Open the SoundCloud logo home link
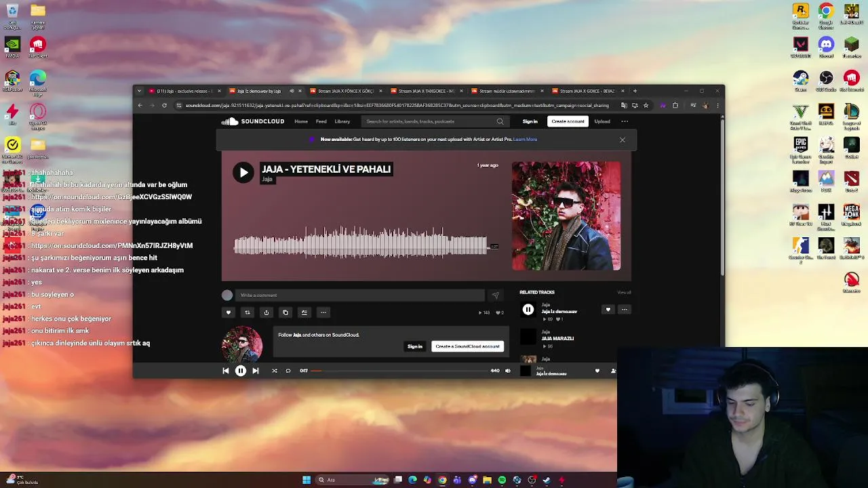868x488 pixels. (x=253, y=121)
